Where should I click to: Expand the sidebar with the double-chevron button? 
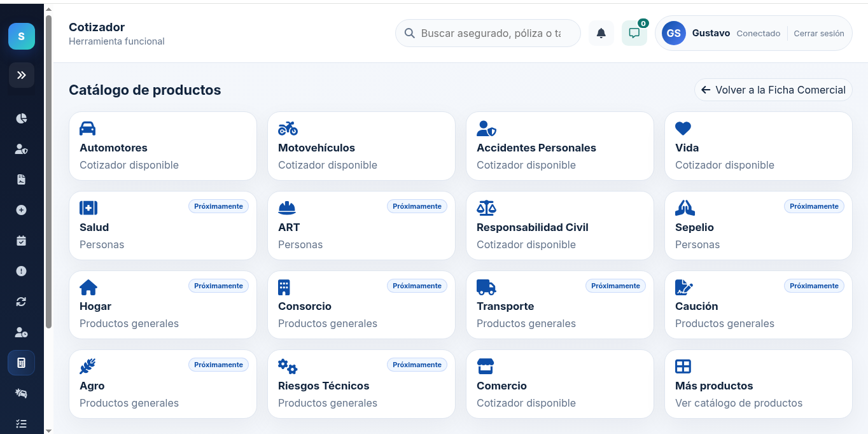(22, 75)
